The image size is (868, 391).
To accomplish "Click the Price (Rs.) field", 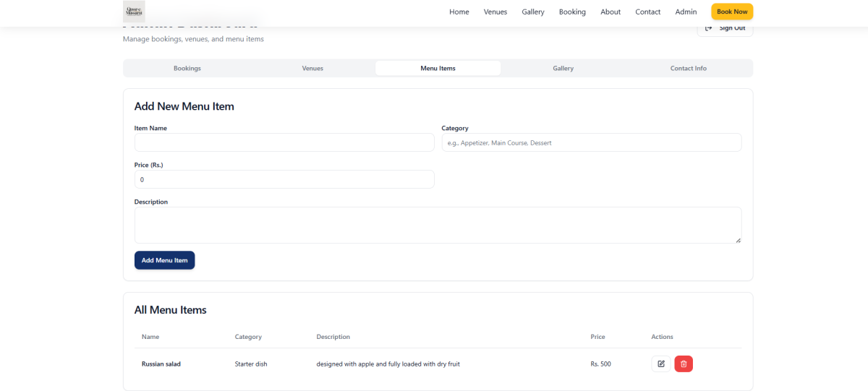I will [284, 179].
